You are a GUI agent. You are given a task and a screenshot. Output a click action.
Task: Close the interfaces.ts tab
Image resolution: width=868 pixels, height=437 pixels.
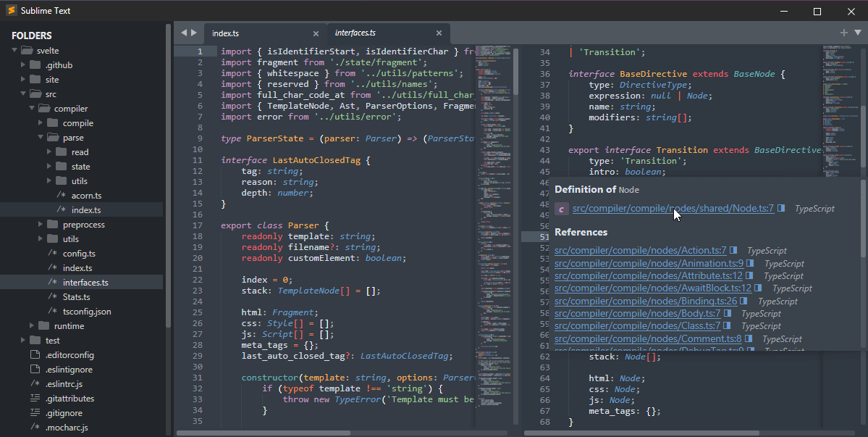(x=439, y=33)
